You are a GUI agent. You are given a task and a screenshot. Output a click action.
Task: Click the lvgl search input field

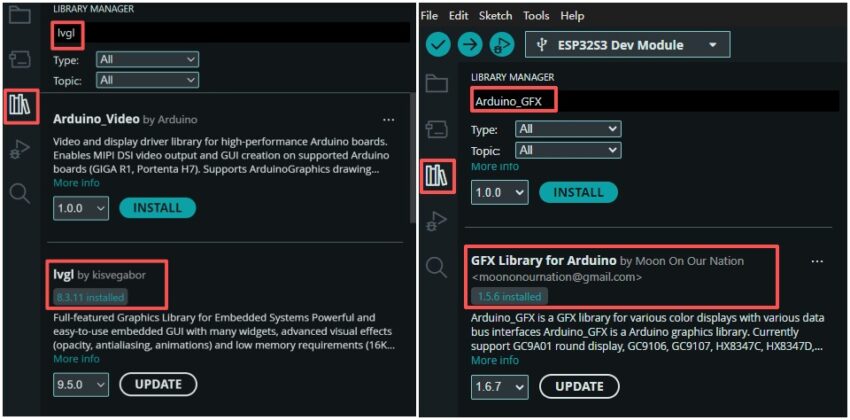(231, 33)
